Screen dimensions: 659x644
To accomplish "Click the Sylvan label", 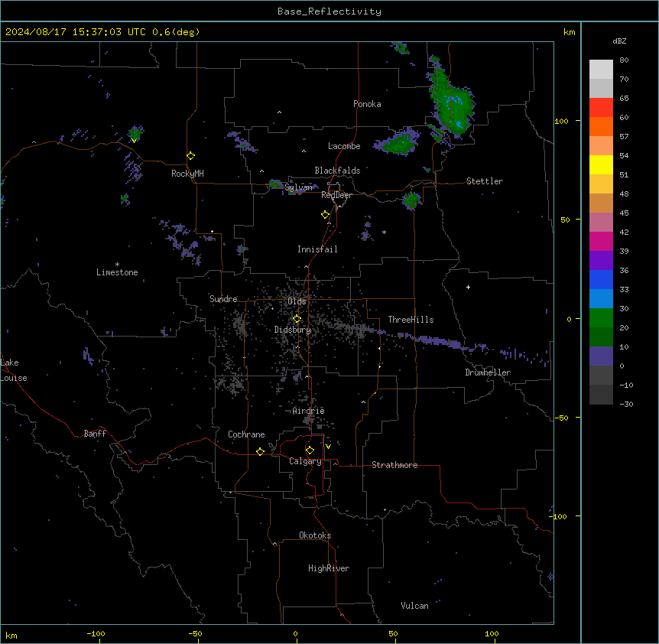I will 298,187.
